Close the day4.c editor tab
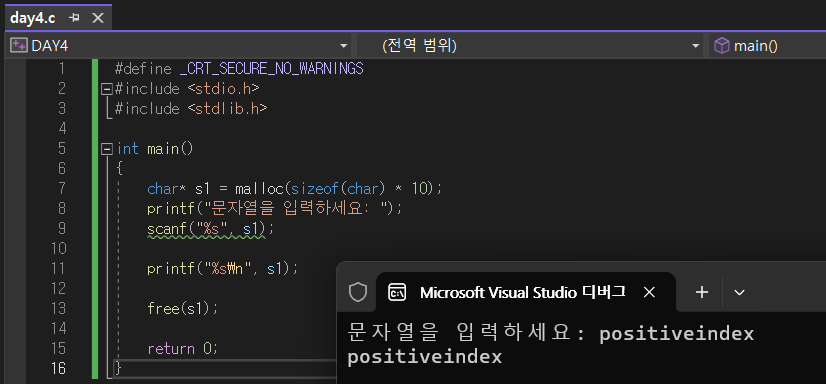The height and width of the screenshot is (384, 826). [98, 18]
